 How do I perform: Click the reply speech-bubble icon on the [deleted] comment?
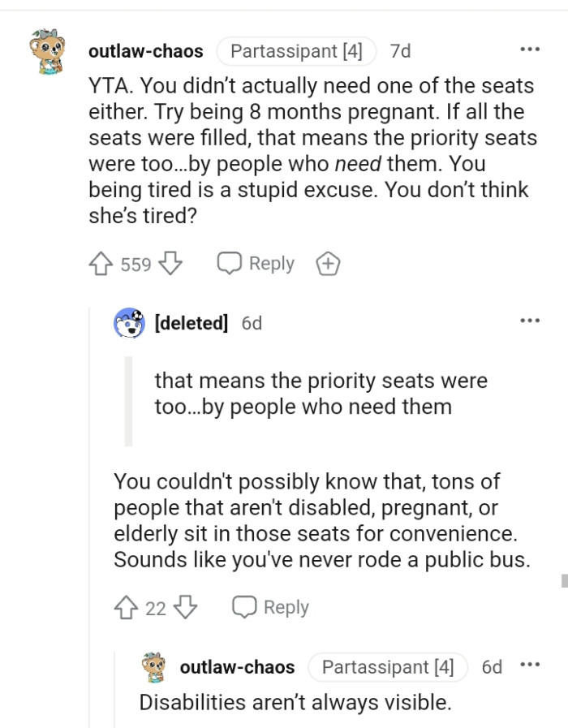(245, 606)
